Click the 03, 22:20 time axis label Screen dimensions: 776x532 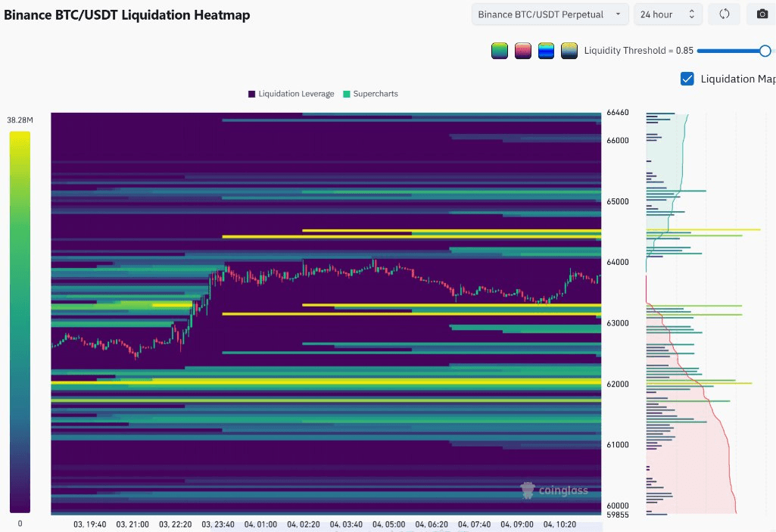click(x=175, y=524)
